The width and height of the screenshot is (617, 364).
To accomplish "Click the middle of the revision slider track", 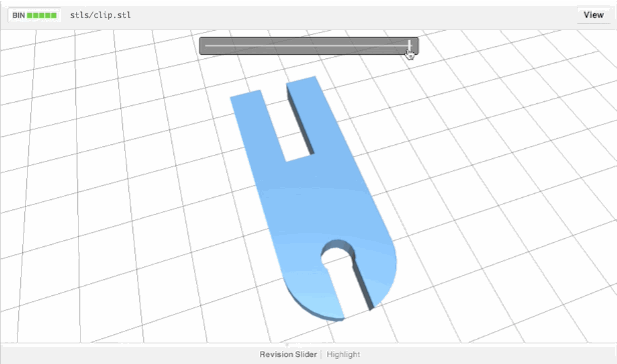I will [308, 46].
